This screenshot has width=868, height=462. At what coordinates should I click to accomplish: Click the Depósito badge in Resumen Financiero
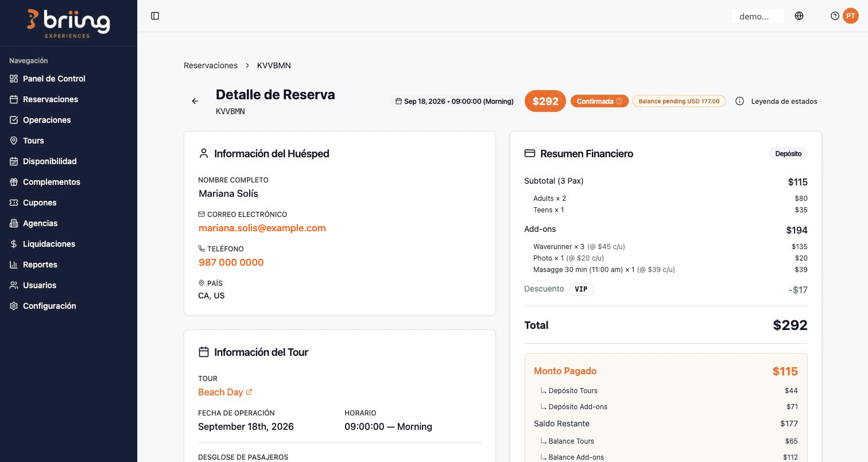(x=788, y=154)
